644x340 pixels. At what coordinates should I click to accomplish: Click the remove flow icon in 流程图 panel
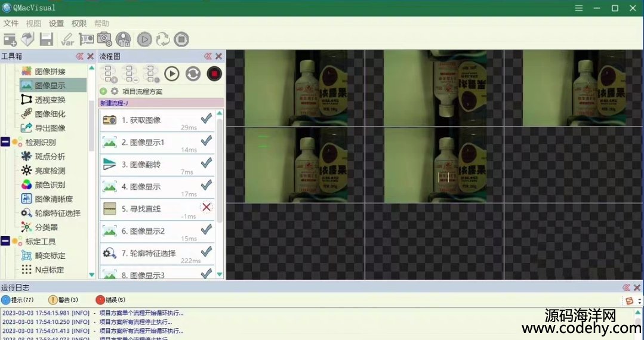point(131,74)
